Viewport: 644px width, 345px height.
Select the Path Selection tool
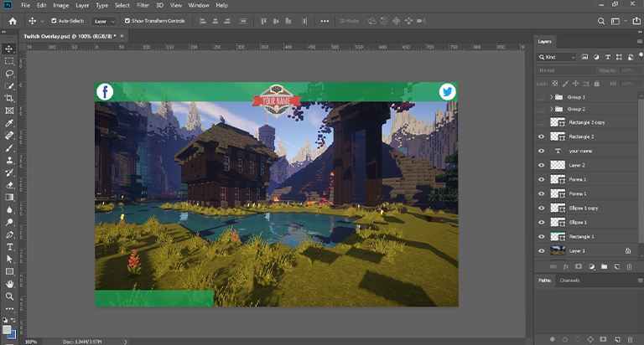point(8,260)
